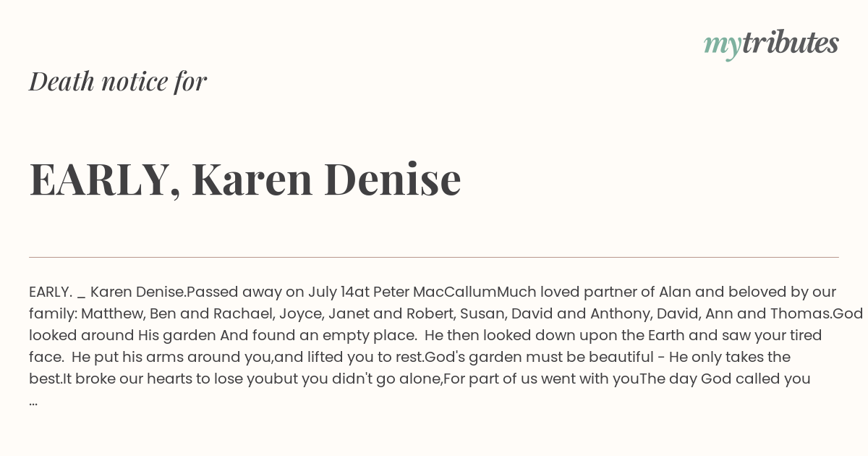Viewport: 868px width, 456px height.
Task: Click 'God's garden must be beautiful' line
Action: [543, 358]
